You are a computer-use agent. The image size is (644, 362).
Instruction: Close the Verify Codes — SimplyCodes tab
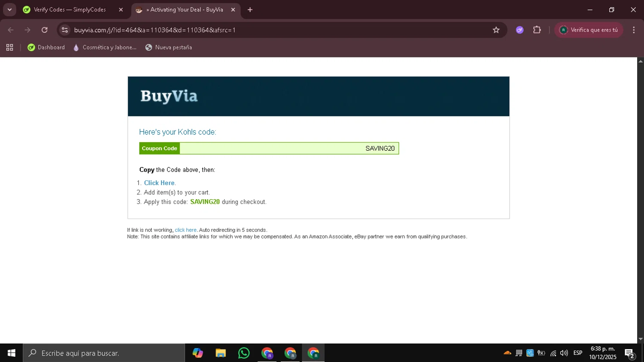click(x=121, y=9)
